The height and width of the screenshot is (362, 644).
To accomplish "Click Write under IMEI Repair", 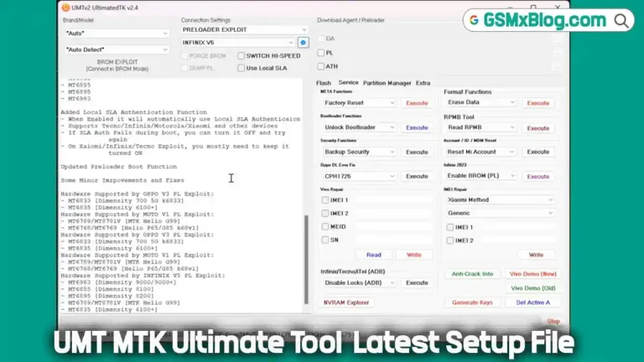I will click(x=536, y=255).
